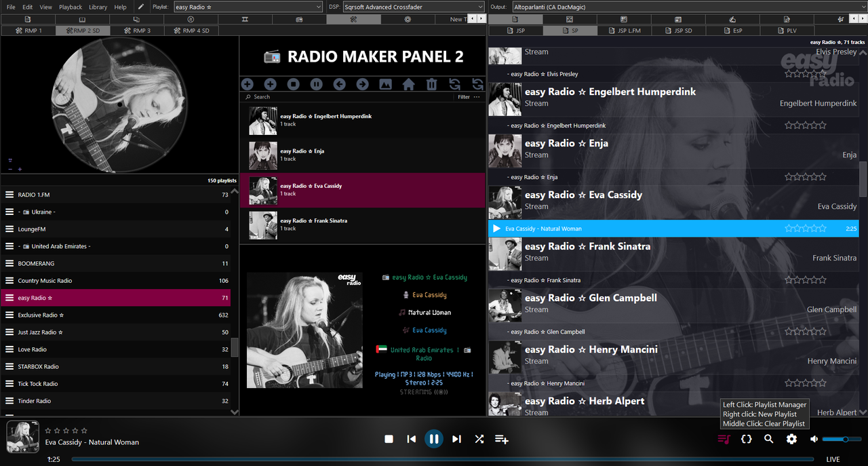Click the add to queue icon
This screenshot has width=868, height=466.
(502, 439)
